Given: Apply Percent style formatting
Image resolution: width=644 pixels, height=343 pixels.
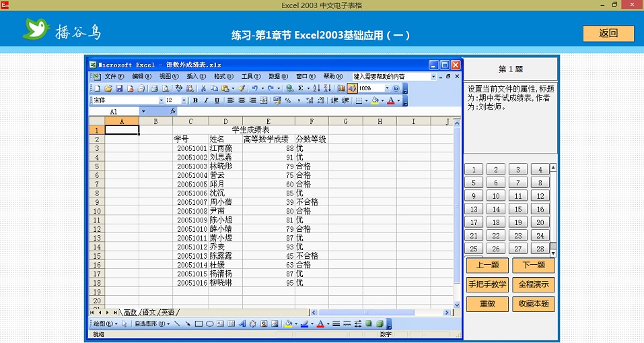Looking at the screenshot, I should pyautogui.click(x=288, y=100).
